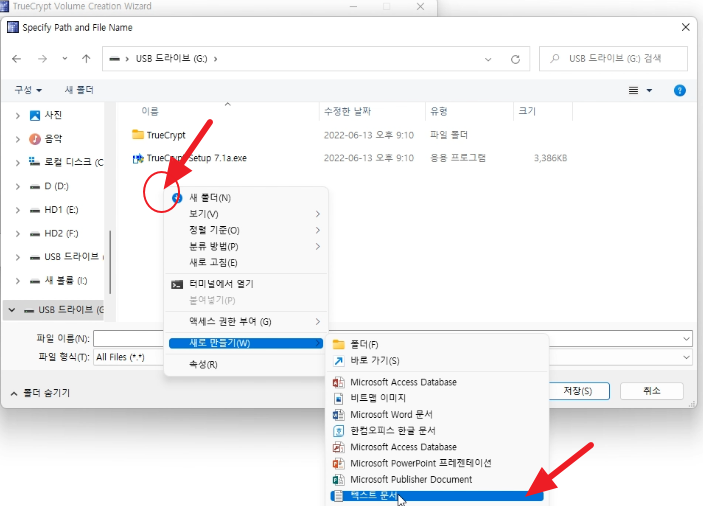
Task: Open the 파일 이름 dropdown arrow
Action: tap(686, 339)
